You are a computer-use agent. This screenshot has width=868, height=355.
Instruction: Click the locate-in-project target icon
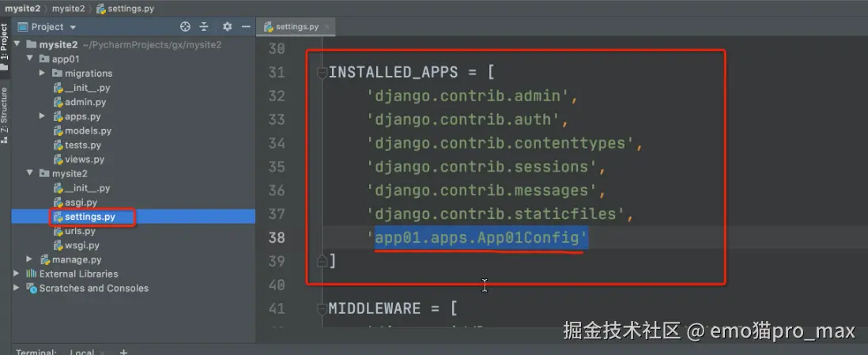click(186, 27)
